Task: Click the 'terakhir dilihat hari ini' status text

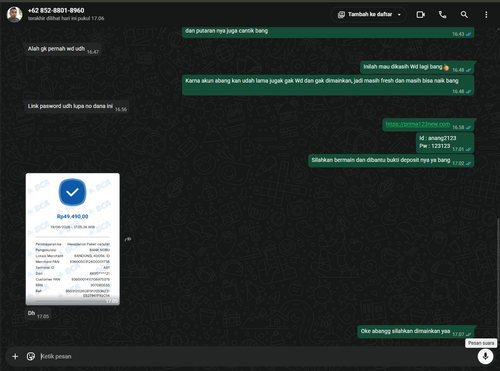Action: (66, 18)
